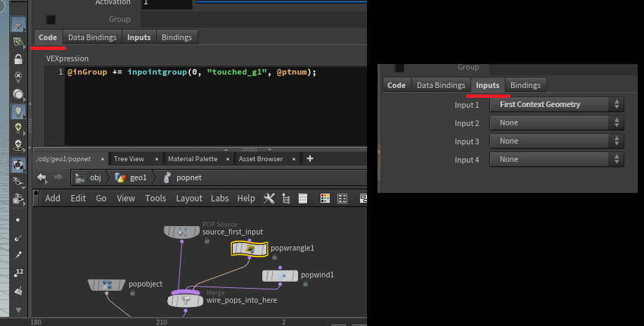Open the View menu in network editor
Viewport: 644px width, 326px height.
[126, 198]
